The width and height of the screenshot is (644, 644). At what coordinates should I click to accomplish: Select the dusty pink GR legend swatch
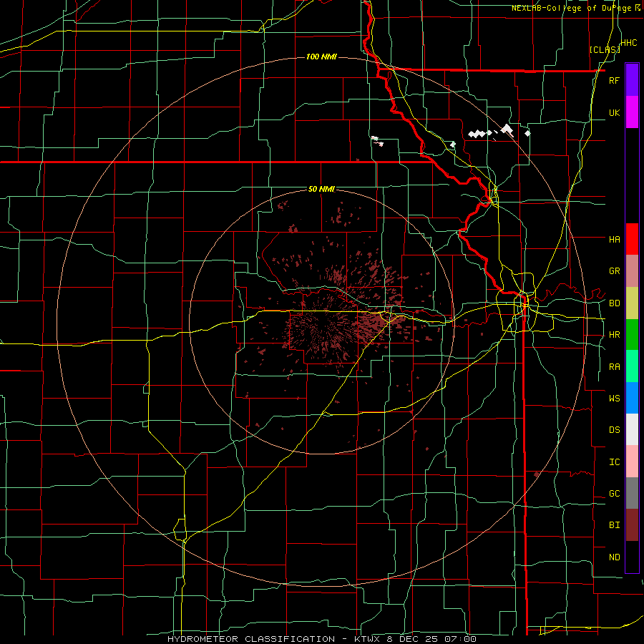point(632,271)
